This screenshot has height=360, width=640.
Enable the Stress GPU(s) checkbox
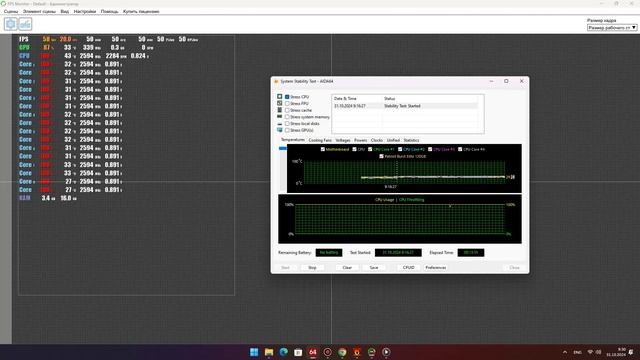[287, 130]
